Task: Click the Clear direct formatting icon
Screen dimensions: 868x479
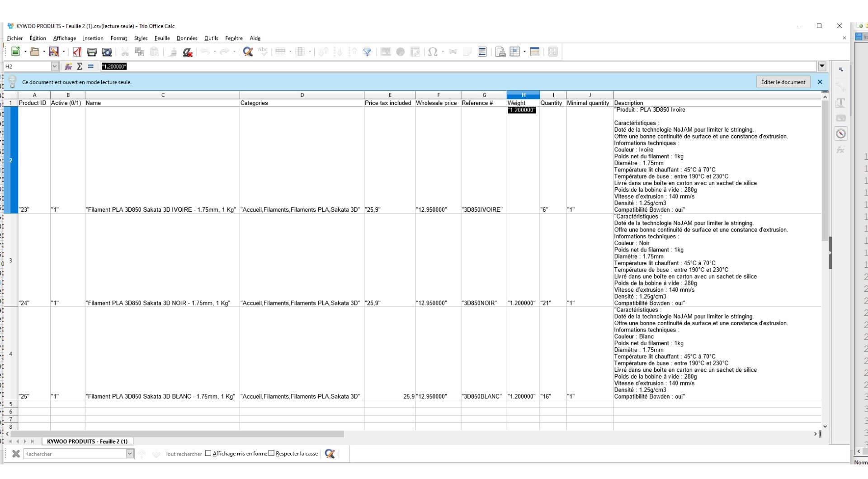Action: tap(188, 52)
